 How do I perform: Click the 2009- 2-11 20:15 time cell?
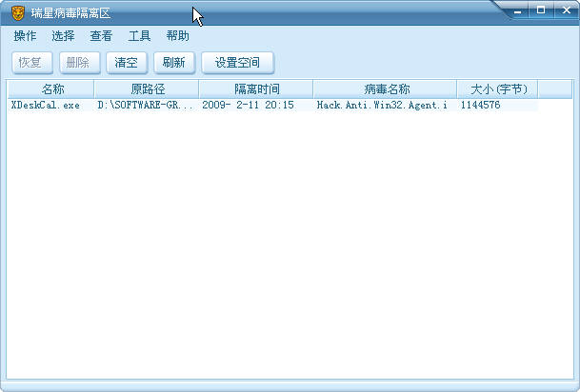tap(248, 105)
